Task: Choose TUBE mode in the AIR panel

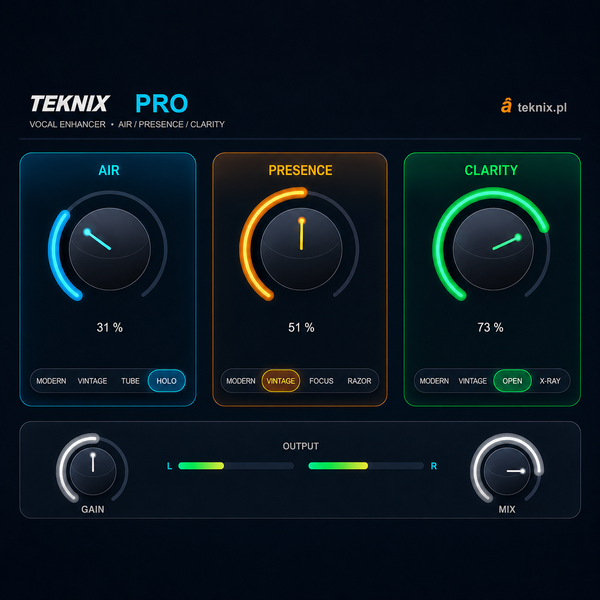Action: 130,381
